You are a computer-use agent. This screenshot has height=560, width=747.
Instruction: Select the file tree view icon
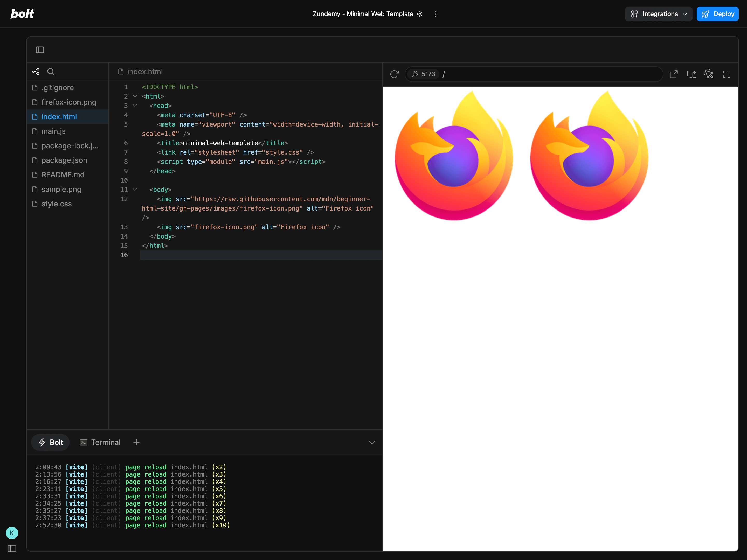coord(36,72)
